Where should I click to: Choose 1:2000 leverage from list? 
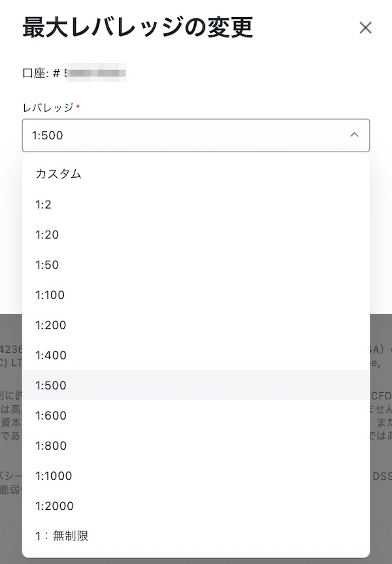point(54,506)
